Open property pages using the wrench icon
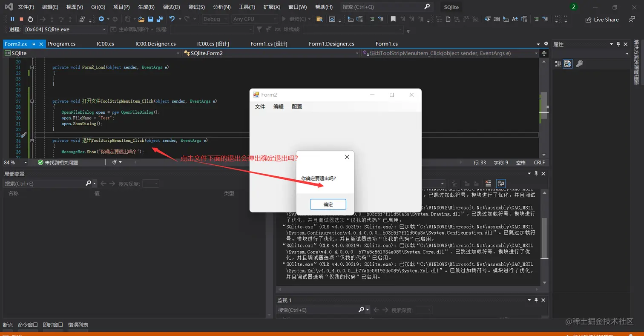Screen dimensions: 644x336 point(579,63)
